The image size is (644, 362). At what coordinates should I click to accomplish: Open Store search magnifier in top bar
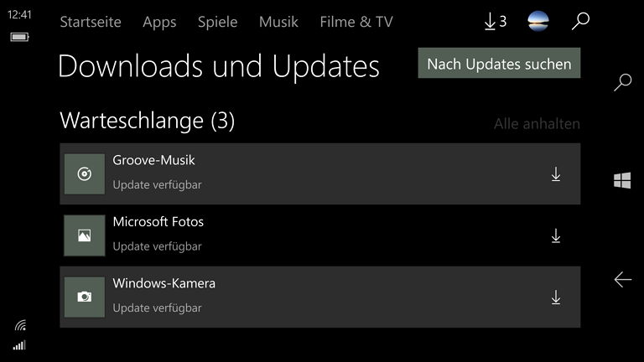[580, 21]
